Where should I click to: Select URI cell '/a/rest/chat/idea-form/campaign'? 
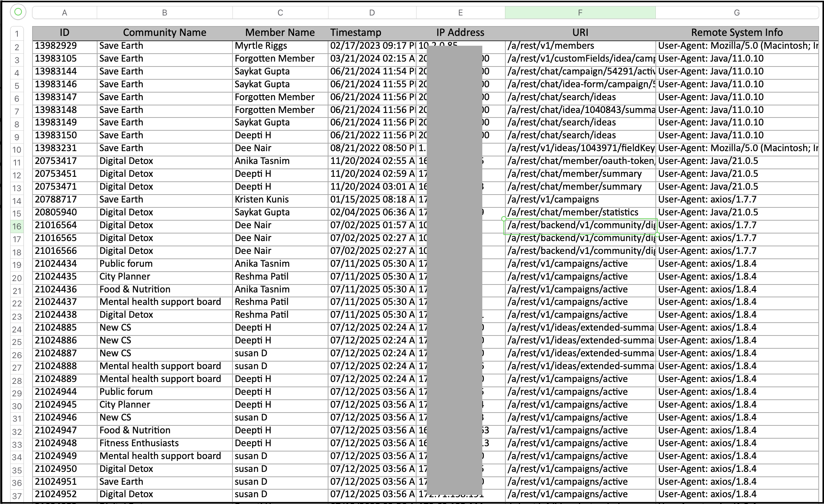click(580, 85)
